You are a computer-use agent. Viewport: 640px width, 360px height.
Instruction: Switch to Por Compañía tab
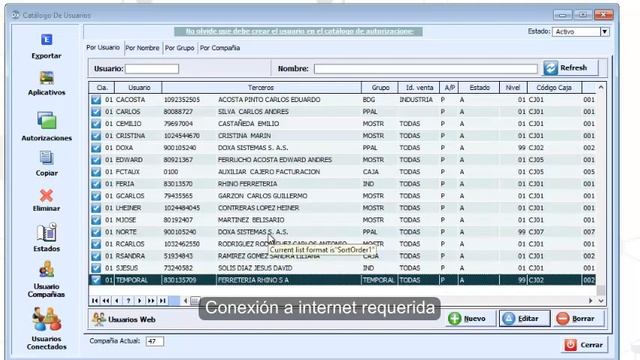220,48
